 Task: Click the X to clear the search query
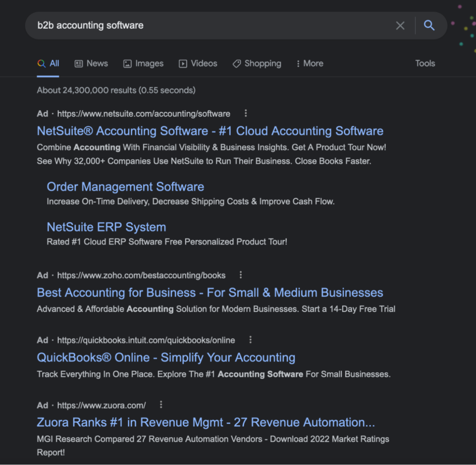click(x=400, y=26)
